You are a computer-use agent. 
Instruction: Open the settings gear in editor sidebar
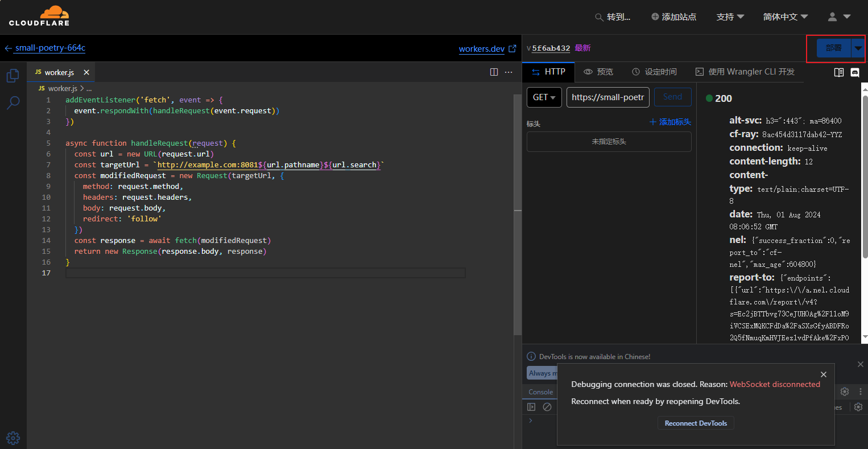(x=13, y=438)
